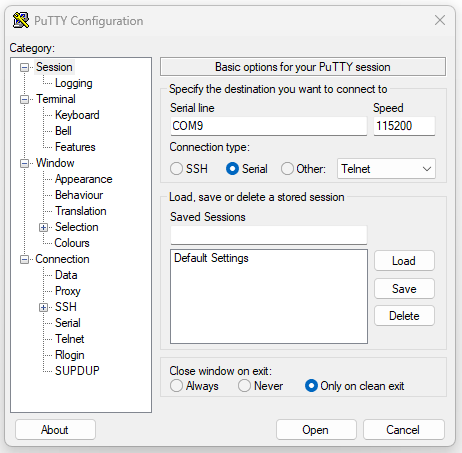Image resolution: width=462 pixels, height=453 pixels.
Task: Select the Other connection type radio
Action: point(287,169)
